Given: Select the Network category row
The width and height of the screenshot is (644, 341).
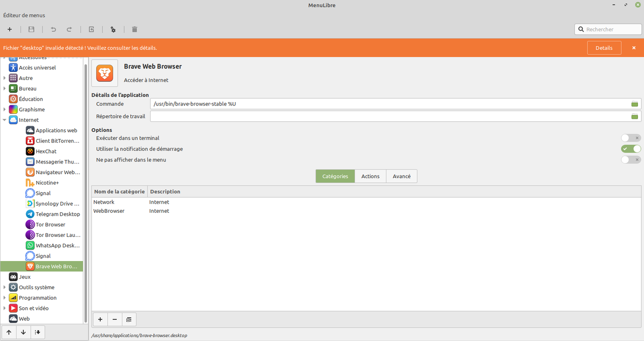Looking at the screenshot, I should [366, 202].
